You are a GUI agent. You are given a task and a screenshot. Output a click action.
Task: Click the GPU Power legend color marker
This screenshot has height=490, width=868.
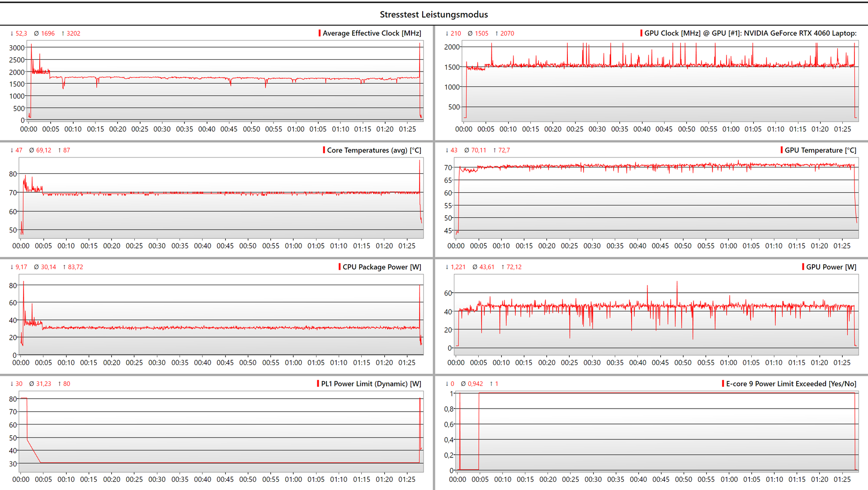[803, 266]
